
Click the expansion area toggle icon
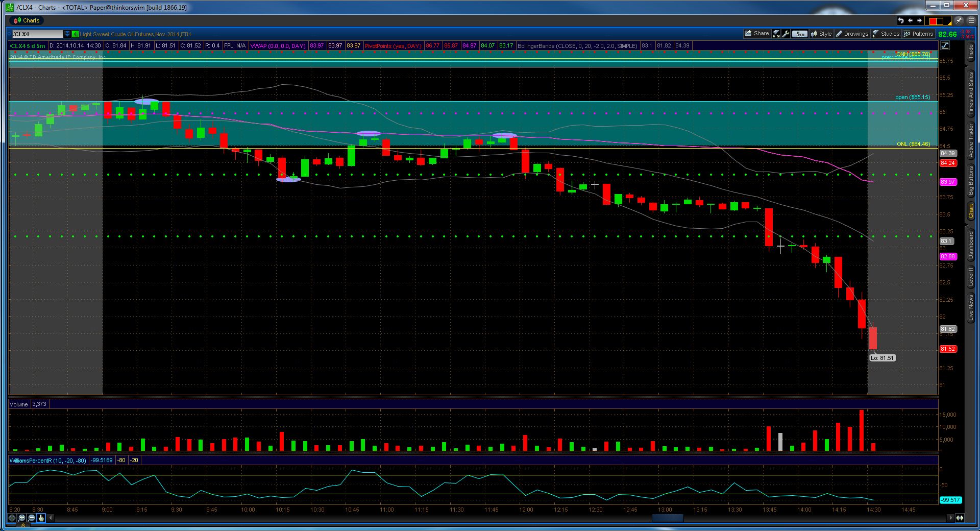960,518
